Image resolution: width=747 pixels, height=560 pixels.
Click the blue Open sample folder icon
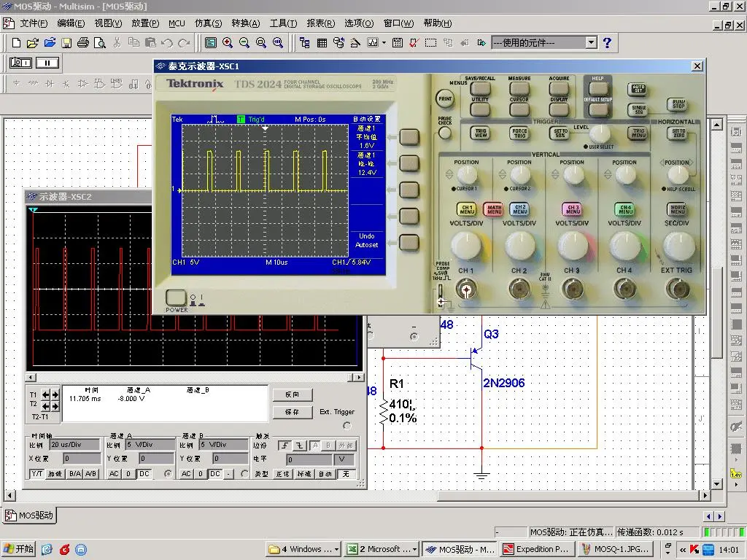tap(50, 43)
